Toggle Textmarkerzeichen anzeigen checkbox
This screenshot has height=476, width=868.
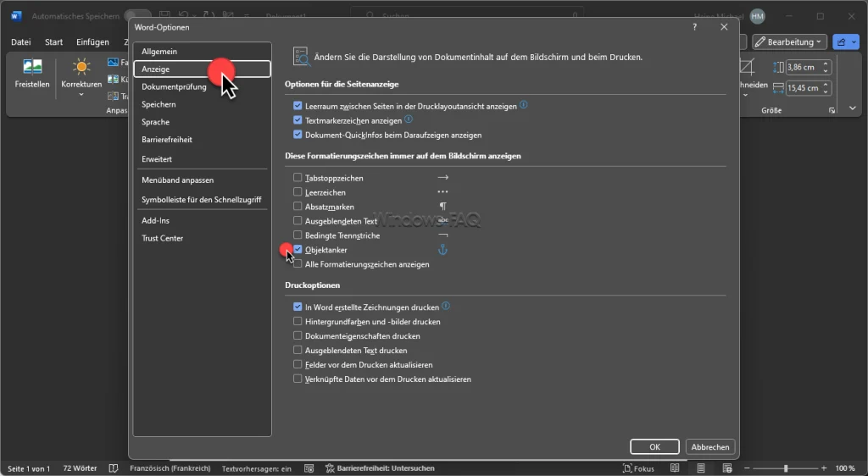click(x=298, y=120)
